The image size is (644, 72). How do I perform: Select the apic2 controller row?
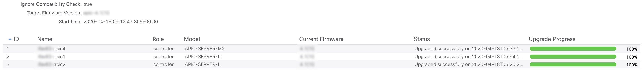point(321,64)
